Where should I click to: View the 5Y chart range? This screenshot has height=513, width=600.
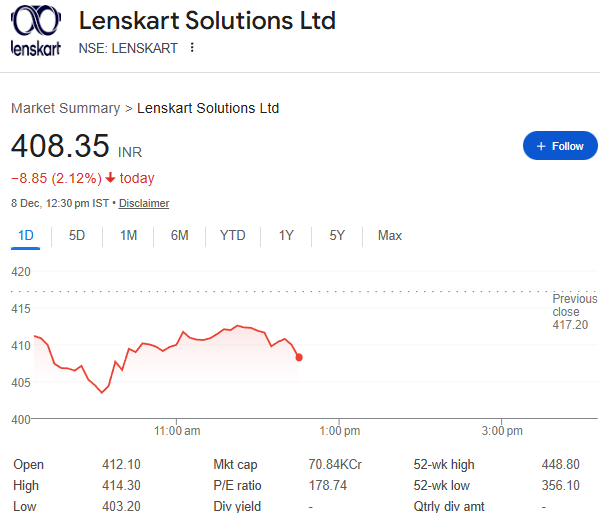point(337,236)
